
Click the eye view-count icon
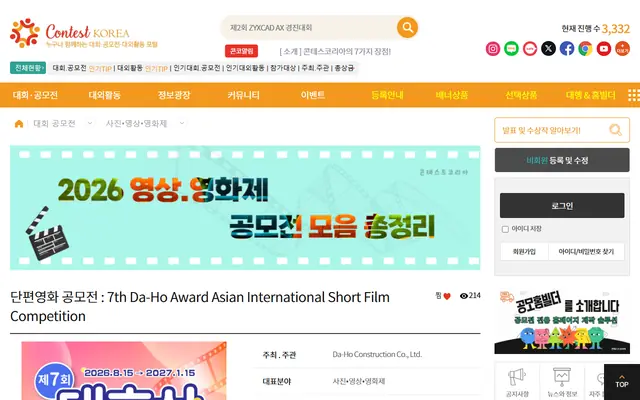click(464, 296)
